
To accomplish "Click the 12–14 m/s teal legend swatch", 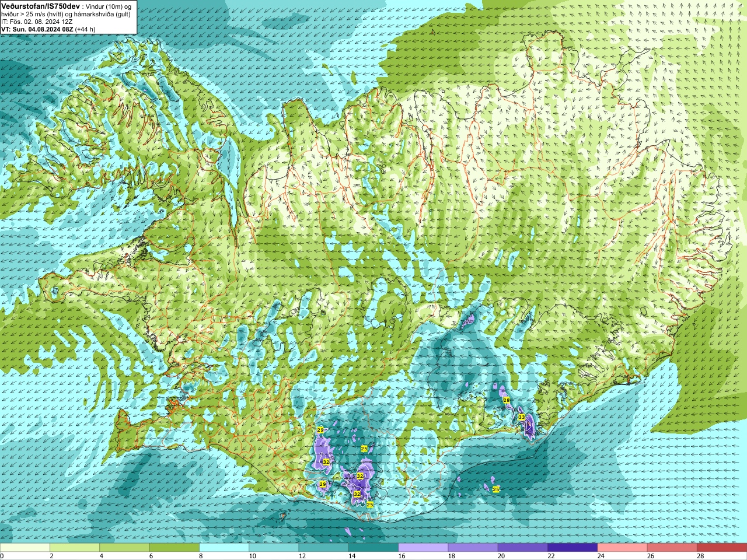I will coord(324,548).
